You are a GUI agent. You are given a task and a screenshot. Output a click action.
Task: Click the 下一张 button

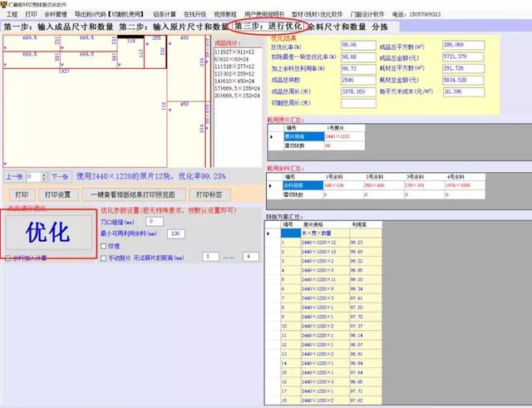click(x=60, y=177)
